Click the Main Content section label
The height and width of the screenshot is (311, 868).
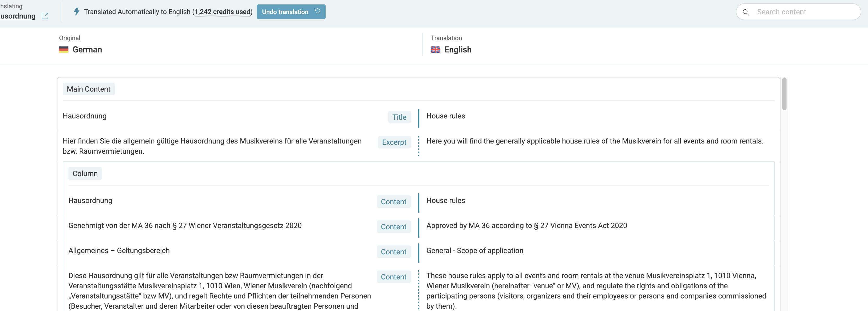89,89
